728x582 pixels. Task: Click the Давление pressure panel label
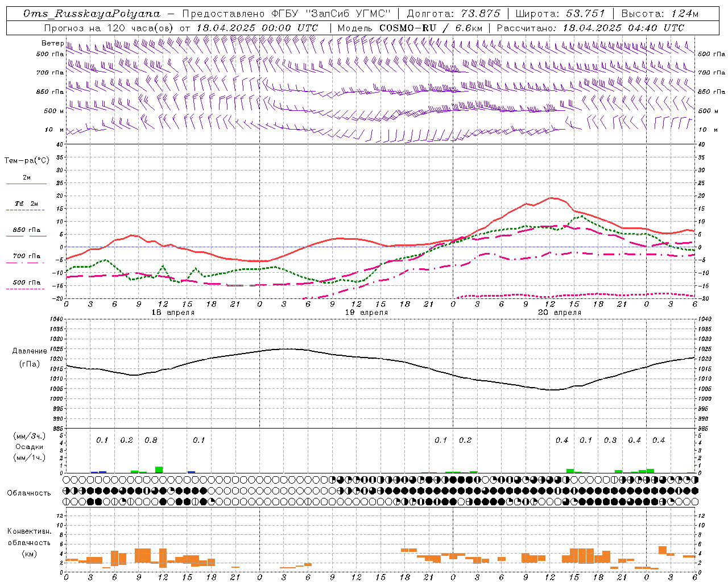click(30, 351)
